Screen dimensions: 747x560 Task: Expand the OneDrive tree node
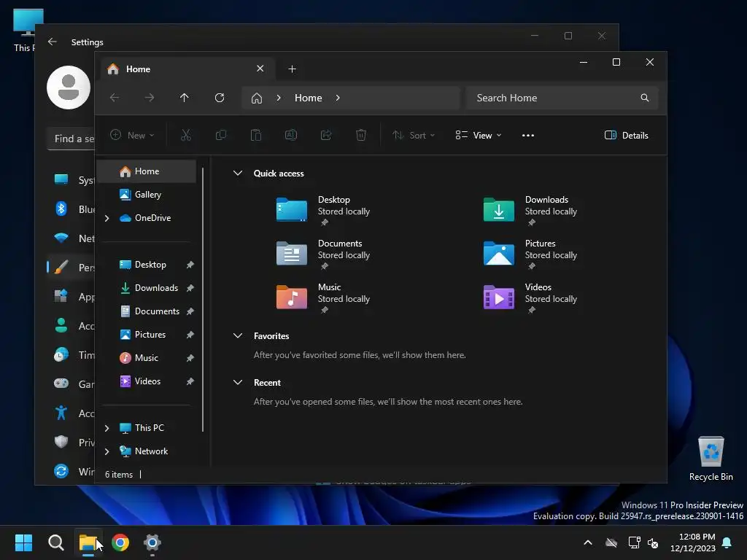tap(107, 218)
